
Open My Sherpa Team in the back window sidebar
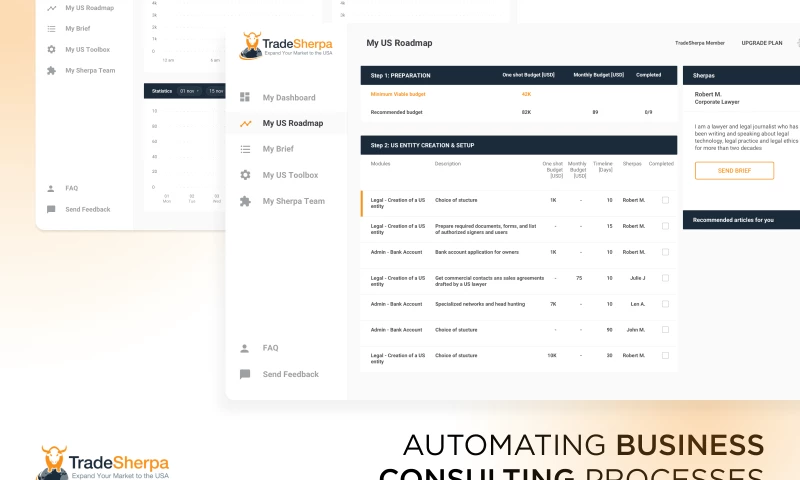pos(90,70)
